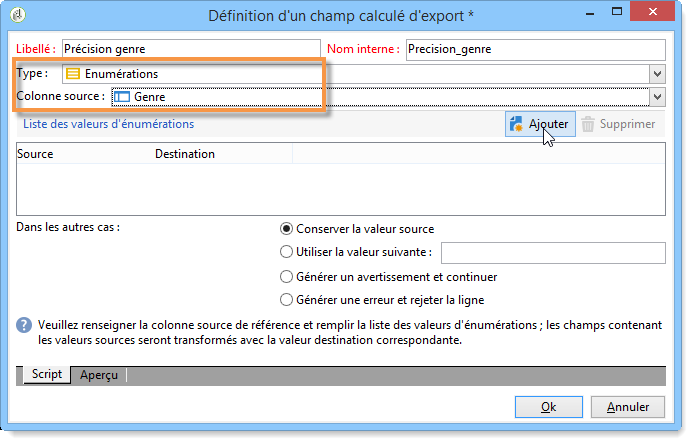Expand the Type dropdown arrow
This screenshot has height=445, width=693.
(x=657, y=74)
